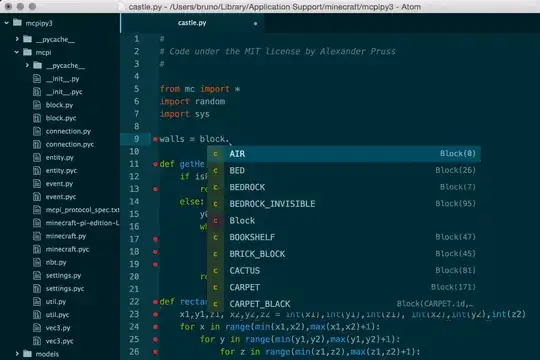
Task: Open nbt.py in the tree view
Action: coord(56,262)
